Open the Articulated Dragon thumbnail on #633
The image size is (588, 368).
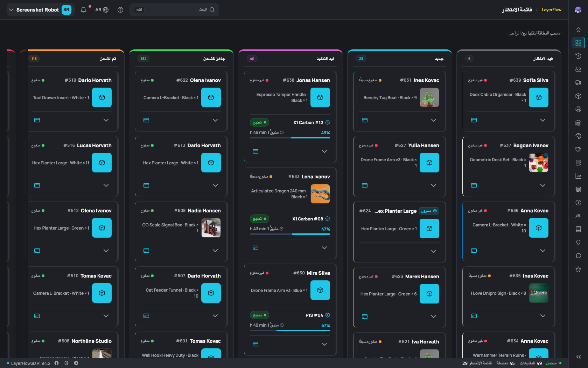pyautogui.click(x=320, y=194)
